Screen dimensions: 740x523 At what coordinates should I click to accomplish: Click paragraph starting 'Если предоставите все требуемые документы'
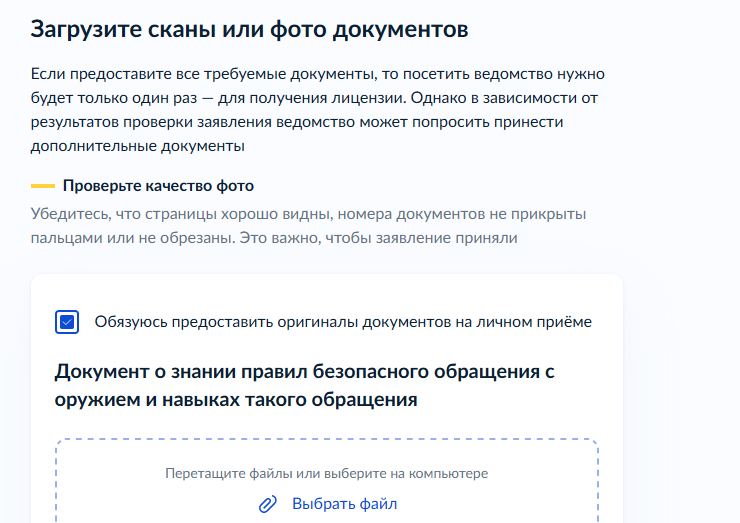coord(318,110)
